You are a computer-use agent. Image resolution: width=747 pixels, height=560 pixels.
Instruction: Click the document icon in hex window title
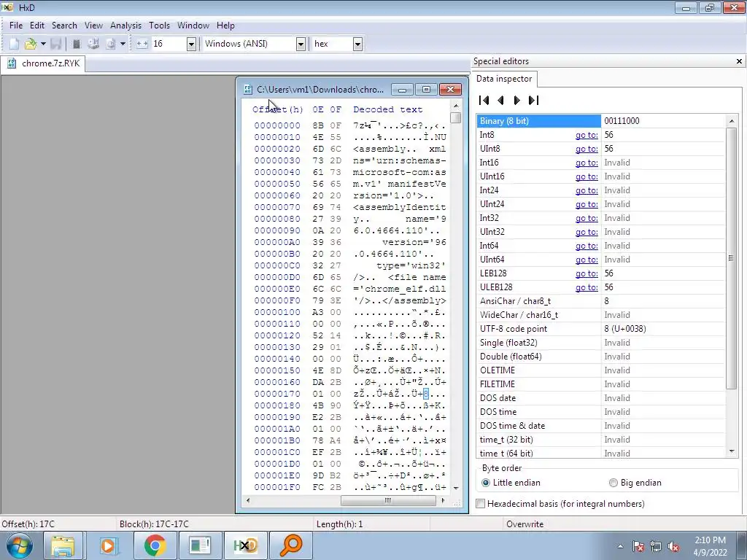click(248, 90)
